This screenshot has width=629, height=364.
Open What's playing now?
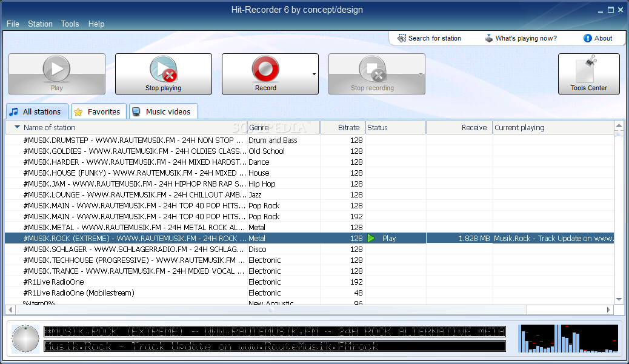click(x=521, y=39)
